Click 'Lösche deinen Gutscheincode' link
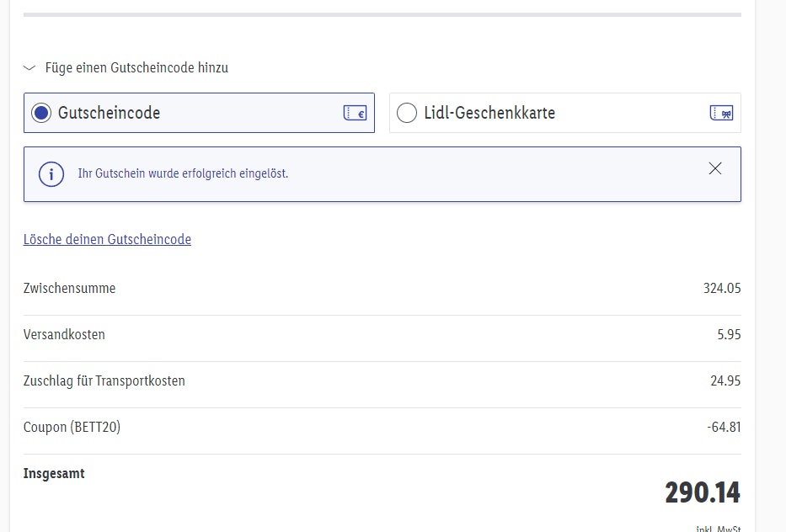786x532 pixels. coord(107,240)
